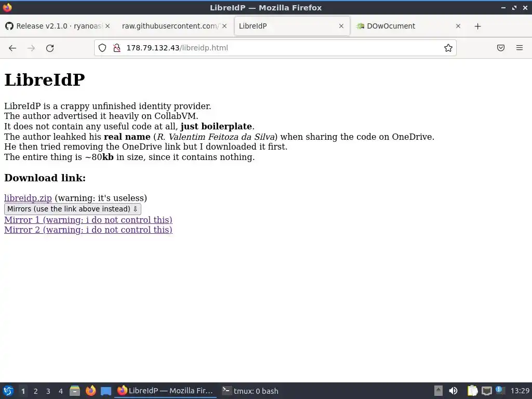Bookmark this page with the star
Image resolution: width=532 pixels, height=399 pixels.
(x=448, y=48)
